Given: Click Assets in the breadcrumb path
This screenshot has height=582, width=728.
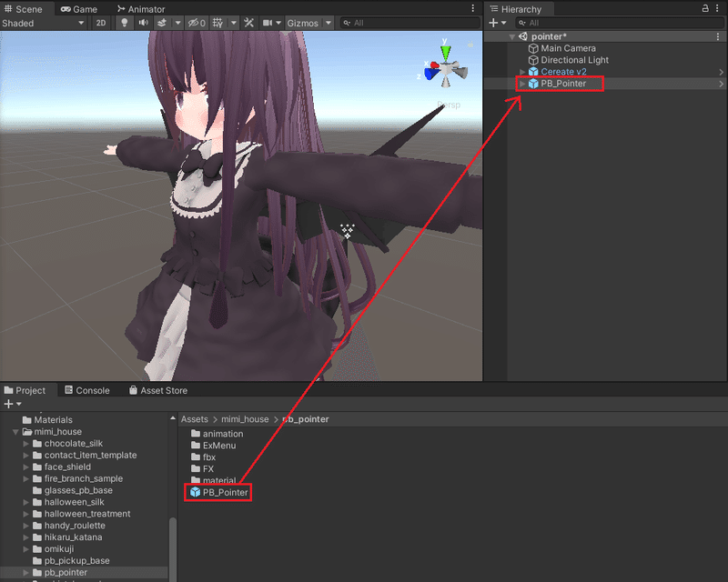Looking at the screenshot, I should coord(195,419).
